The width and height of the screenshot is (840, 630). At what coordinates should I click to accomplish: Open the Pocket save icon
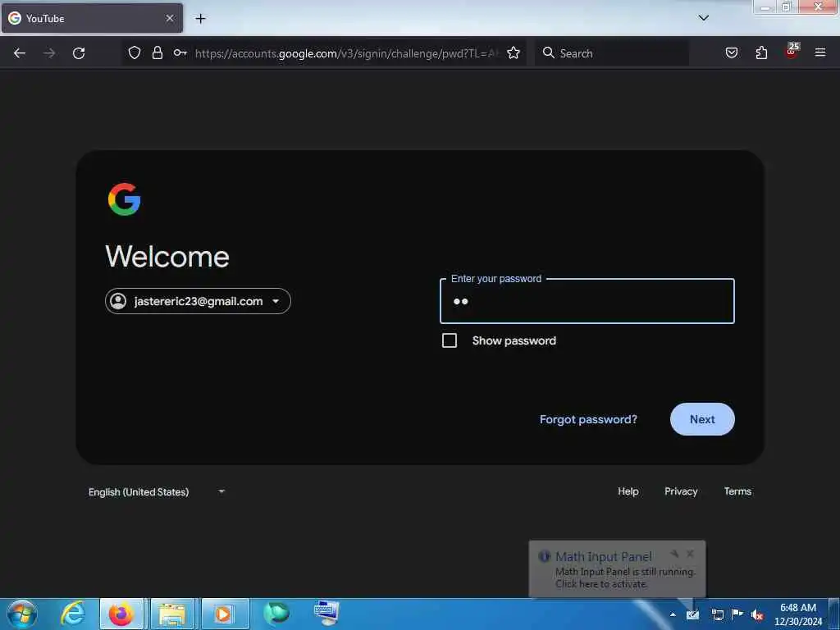click(x=731, y=52)
